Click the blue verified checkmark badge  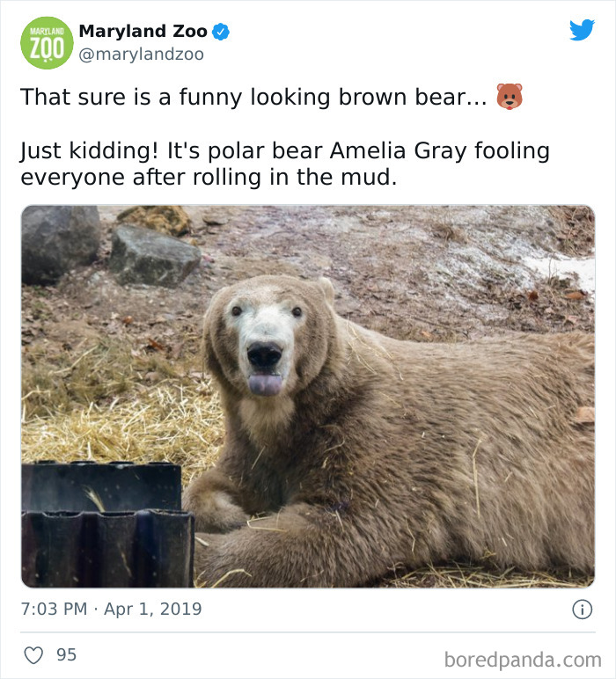coord(221,33)
